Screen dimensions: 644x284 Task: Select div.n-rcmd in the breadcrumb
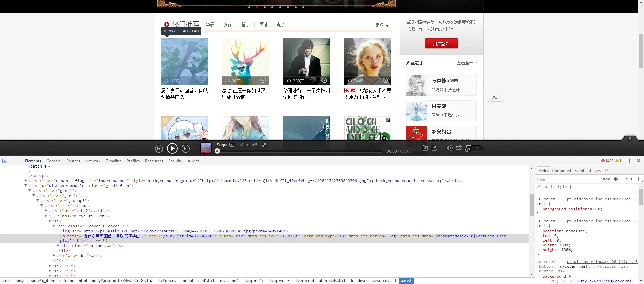304,281
